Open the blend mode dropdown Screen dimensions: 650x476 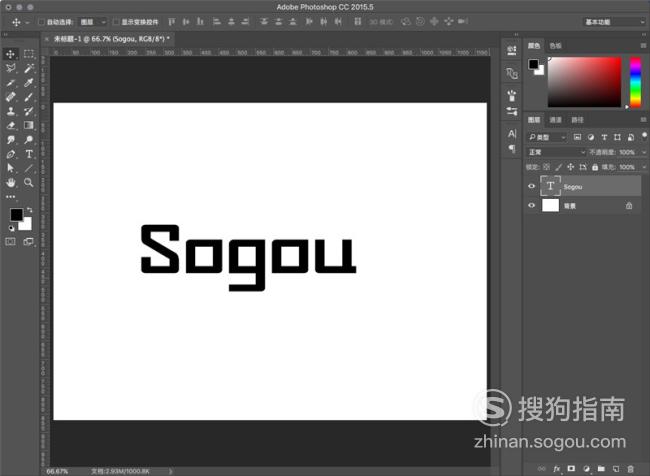point(556,152)
